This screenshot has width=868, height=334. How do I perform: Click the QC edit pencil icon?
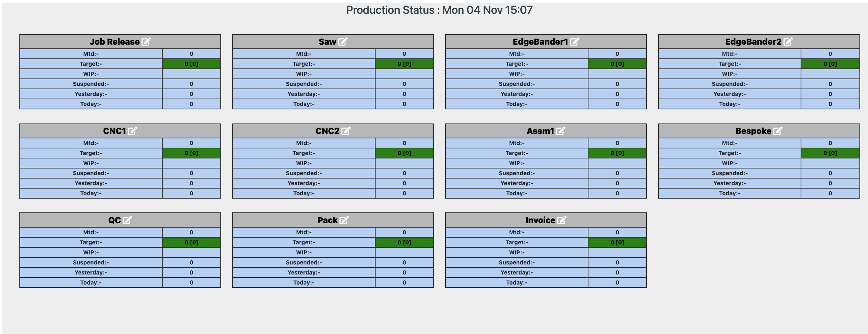(127, 220)
